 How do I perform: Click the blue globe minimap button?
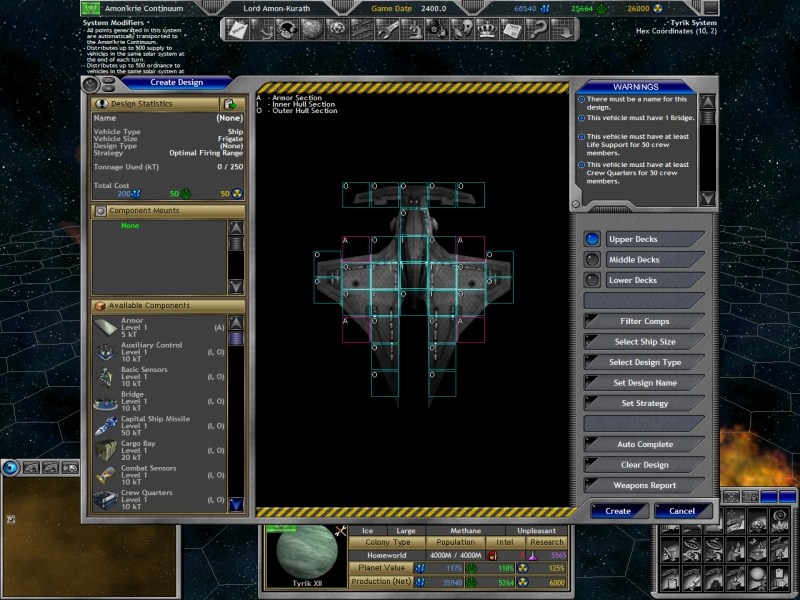(x=10, y=467)
